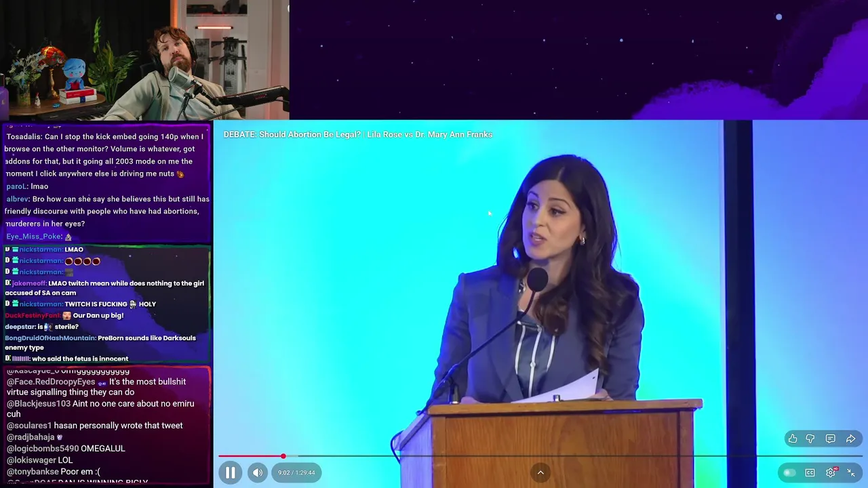Click the 9:02 / 1:29:44 time display
The height and width of the screenshot is (488, 868).
tap(296, 472)
